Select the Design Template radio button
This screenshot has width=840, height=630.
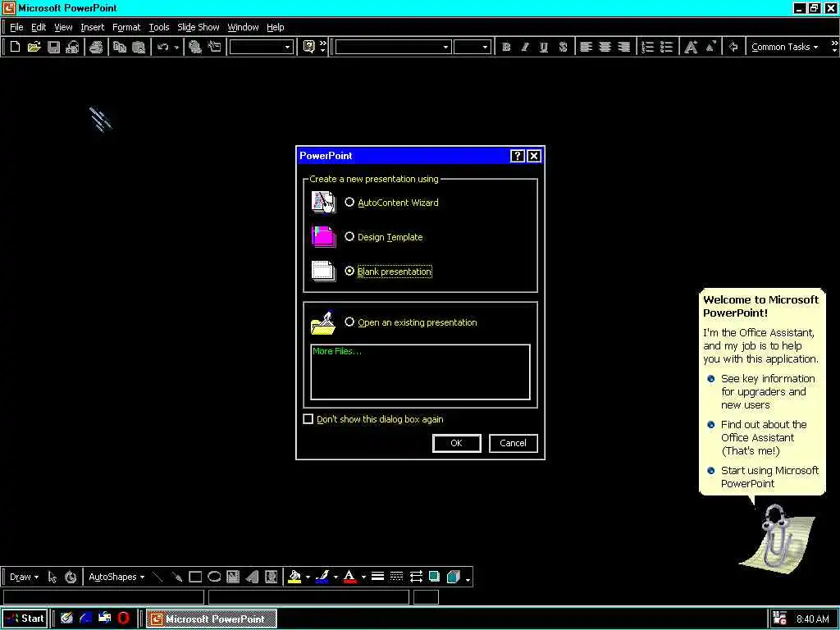click(x=349, y=236)
